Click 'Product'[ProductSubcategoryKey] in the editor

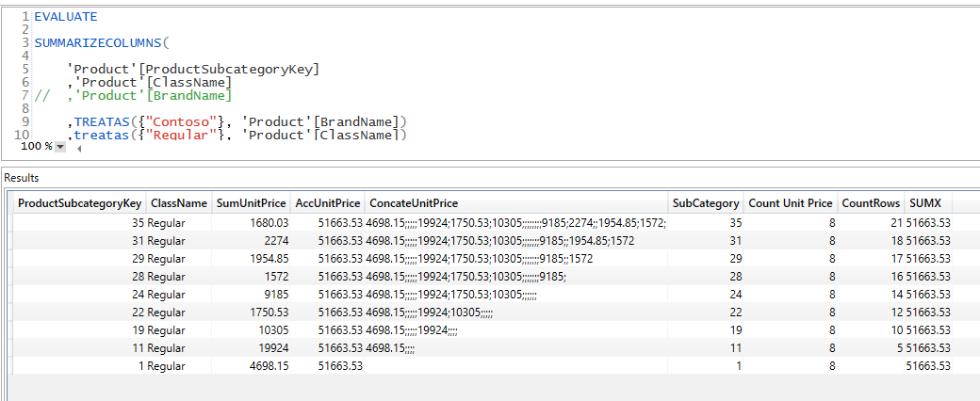[x=193, y=70]
